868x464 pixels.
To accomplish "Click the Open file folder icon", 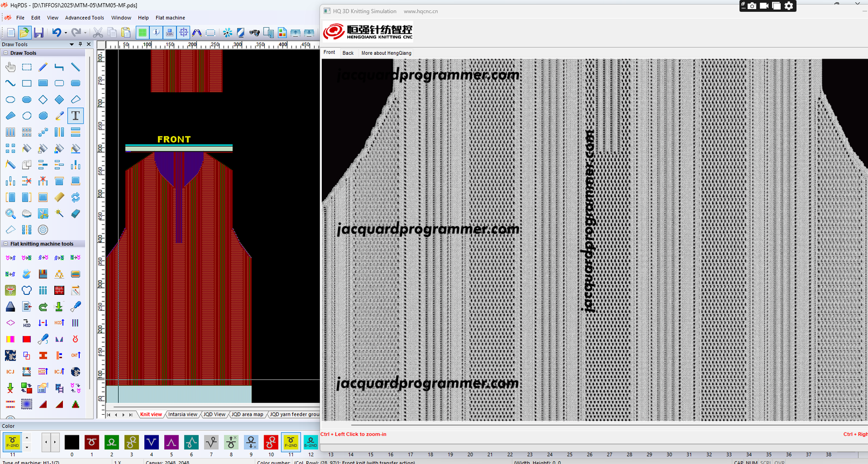I will pos(24,33).
